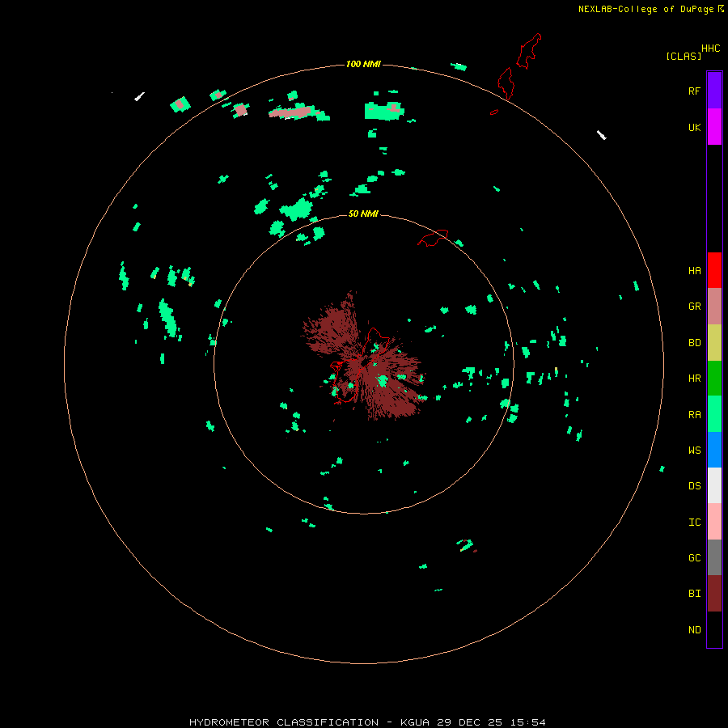728x728 pixels.
Task: Click the DS white legend swatch
Action: (x=714, y=485)
